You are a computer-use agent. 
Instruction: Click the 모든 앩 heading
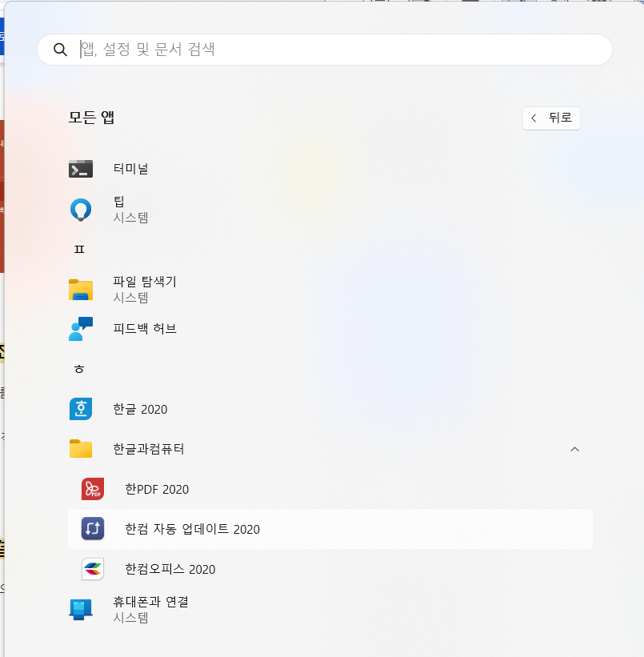(91, 118)
